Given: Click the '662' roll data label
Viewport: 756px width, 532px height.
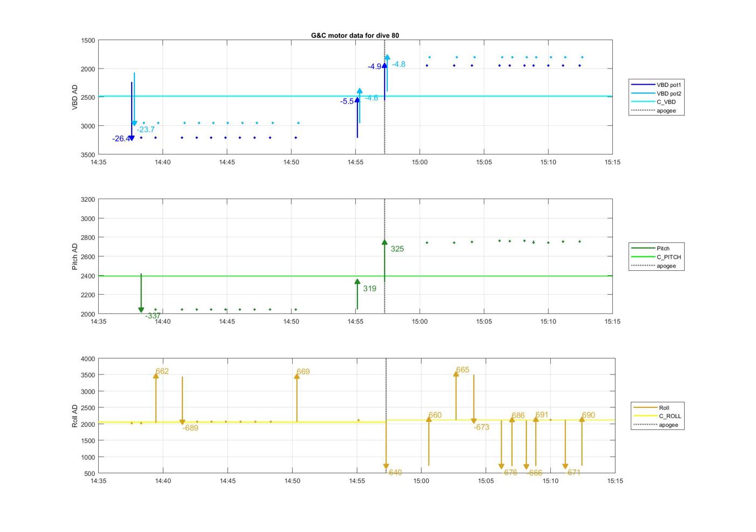Looking at the screenshot, I should (162, 371).
